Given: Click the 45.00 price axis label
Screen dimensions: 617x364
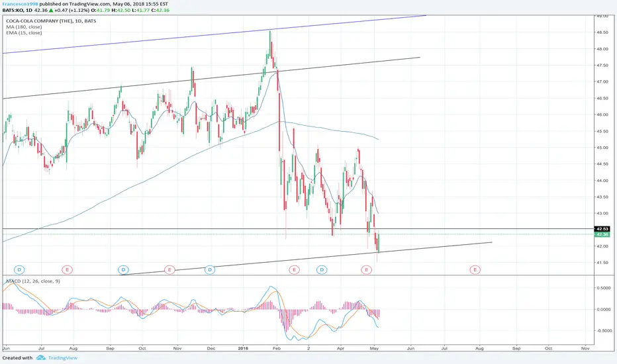Looking at the screenshot, I should pyautogui.click(x=602, y=148).
